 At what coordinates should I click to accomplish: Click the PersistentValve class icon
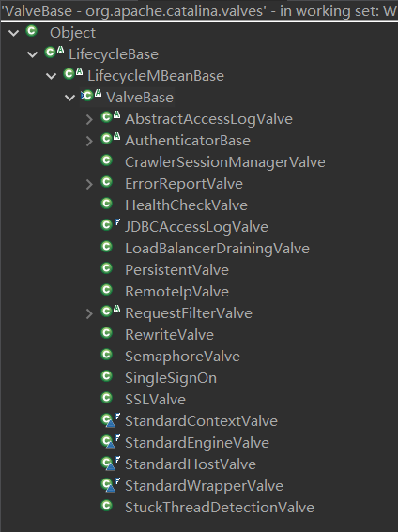tap(107, 268)
